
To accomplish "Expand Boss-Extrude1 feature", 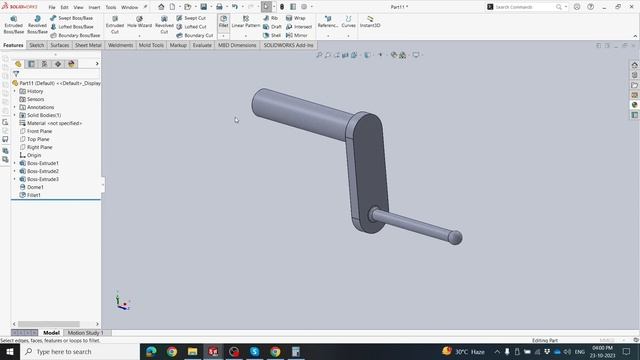I will tap(15, 163).
